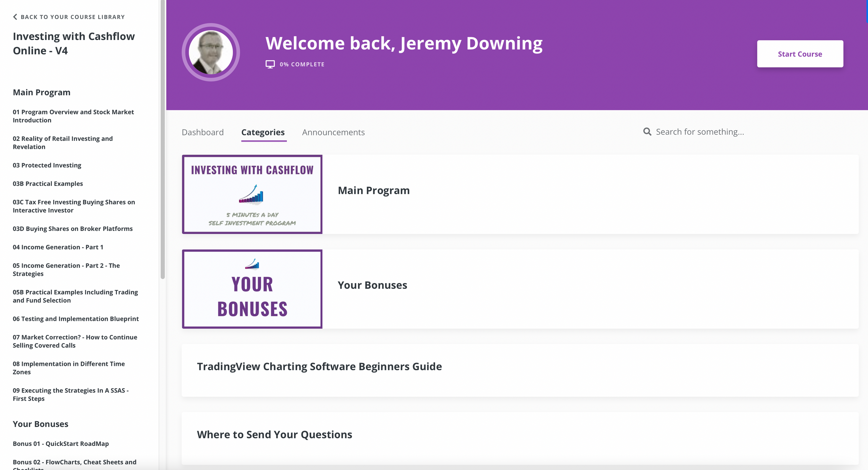This screenshot has width=868, height=470.
Task: Switch to the Dashboard tab
Action: pyautogui.click(x=202, y=132)
